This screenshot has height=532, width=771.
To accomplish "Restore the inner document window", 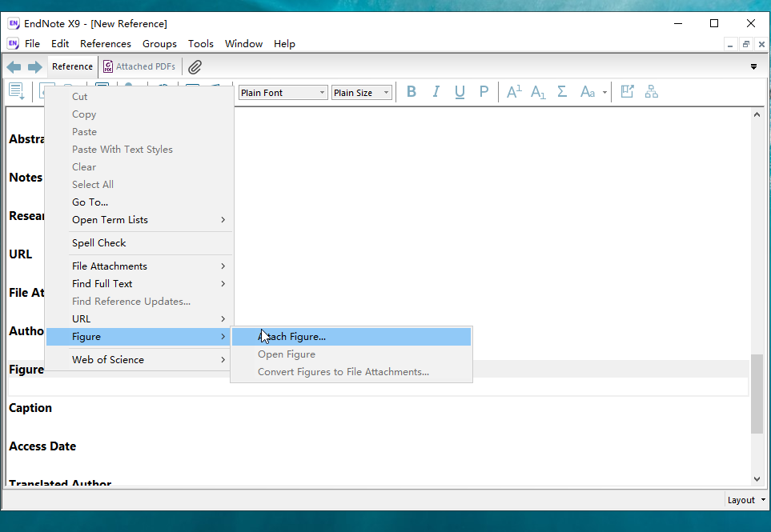I will point(746,44).
